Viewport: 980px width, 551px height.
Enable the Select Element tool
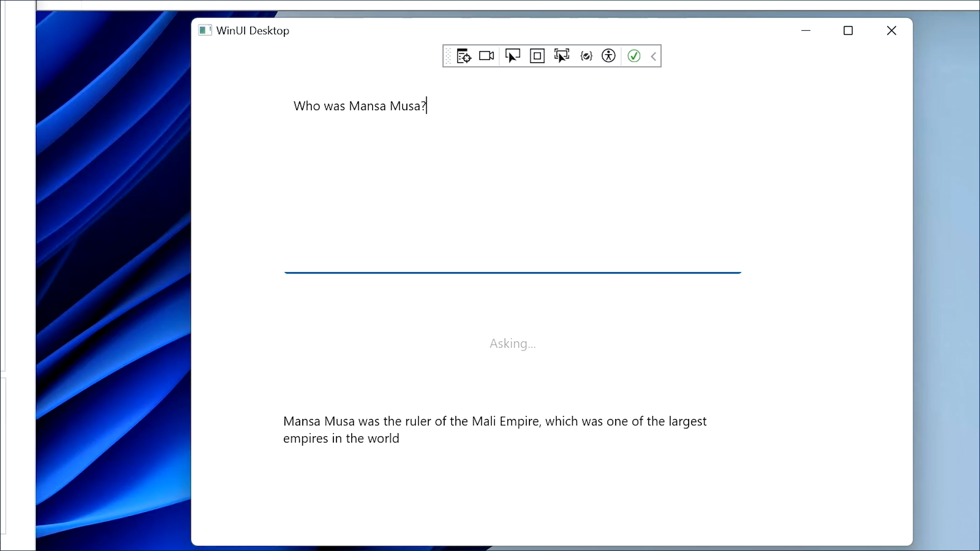click(512, 56)
